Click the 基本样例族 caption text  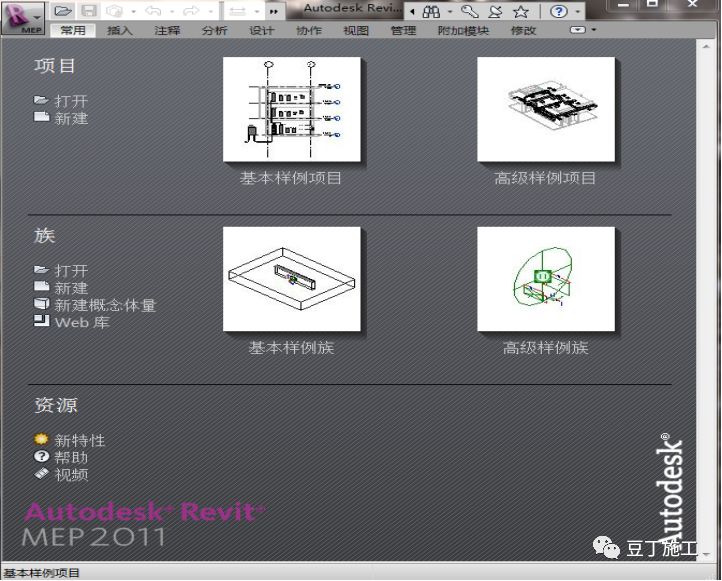click(291, 347)
